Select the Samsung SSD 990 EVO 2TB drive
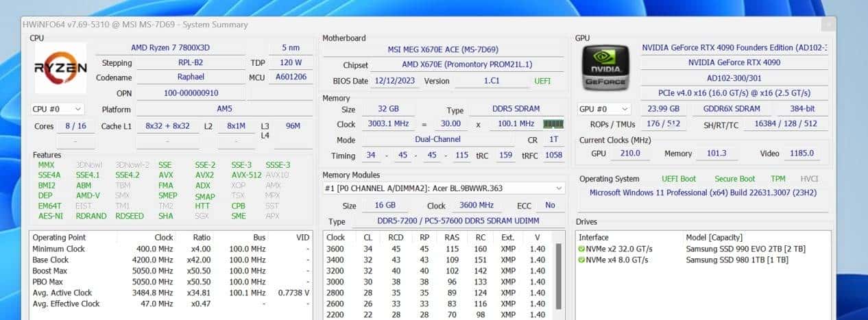Image resolution: width=868 pixels, height=320 pixels. pos(735,249)
